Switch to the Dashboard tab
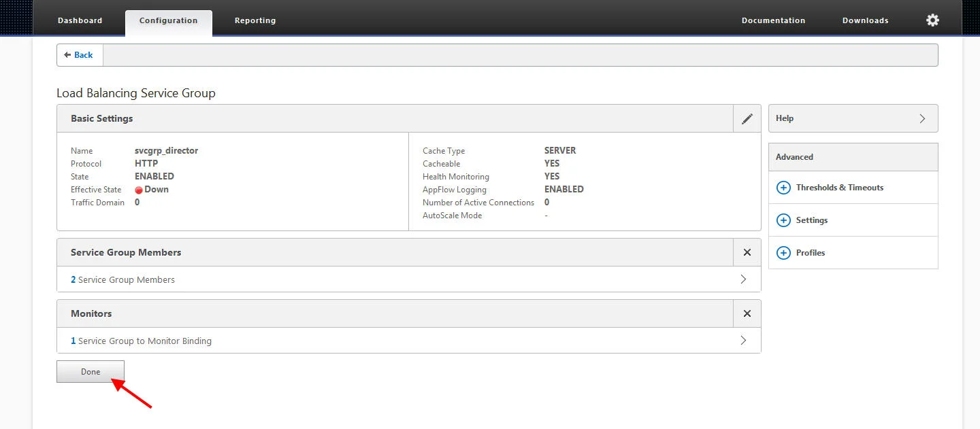Viewport: 980px width, 429px height. pyautogui.click(x=80, y=20)
